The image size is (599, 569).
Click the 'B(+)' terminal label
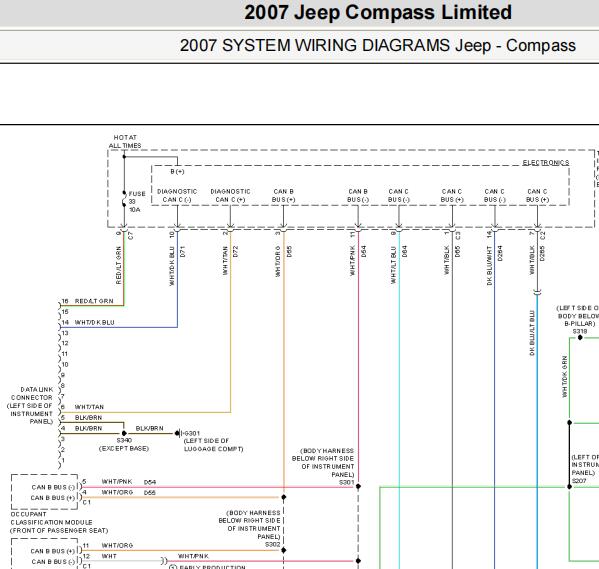tap(177, 172)
